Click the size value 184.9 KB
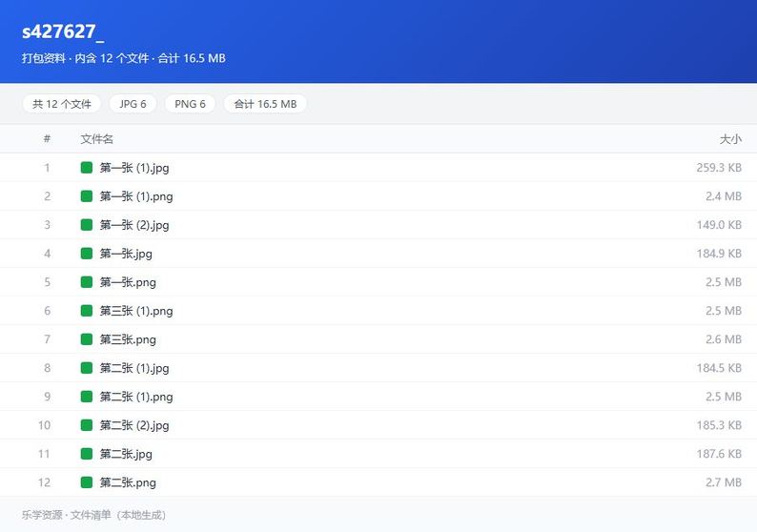 [x=719, y=254]
